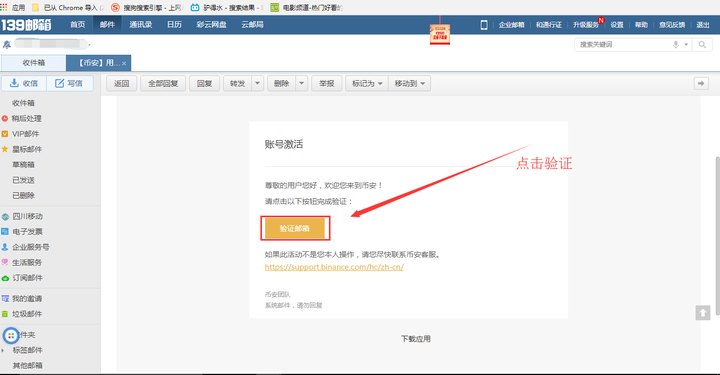Expand the search options dropdown arrow

click(686, 45)
